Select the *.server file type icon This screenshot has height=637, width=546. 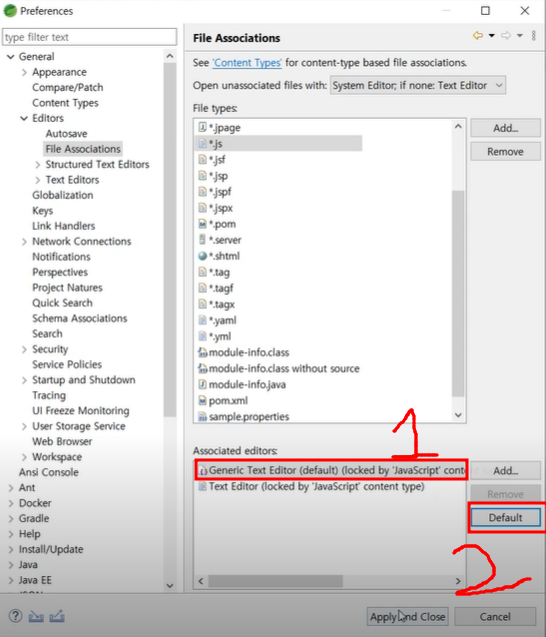pos(202,240)
